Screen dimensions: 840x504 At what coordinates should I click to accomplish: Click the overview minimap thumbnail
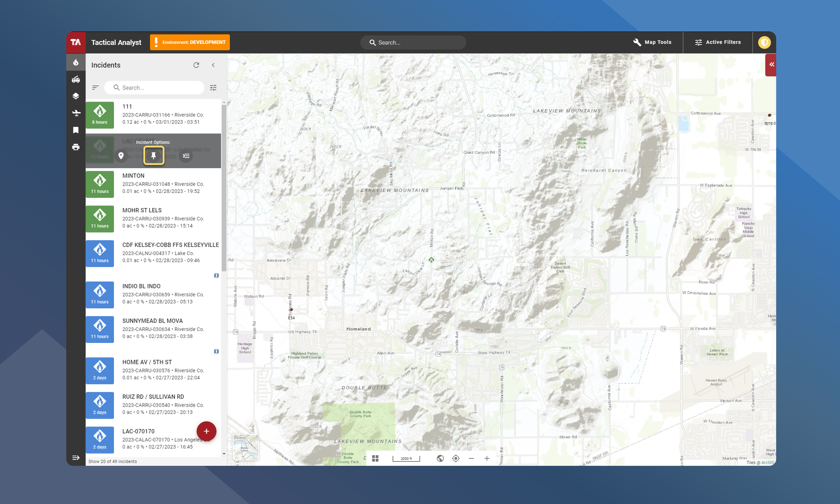pos(246,447)
